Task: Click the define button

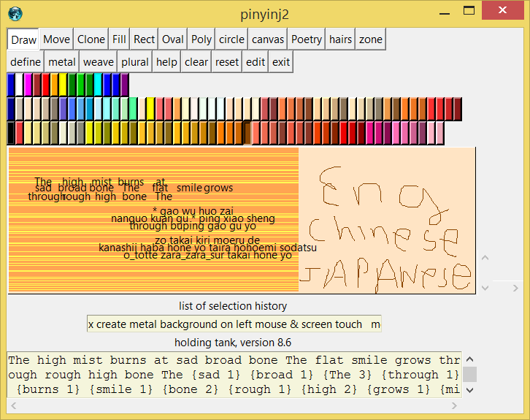Action: click(x=26, y=62)
